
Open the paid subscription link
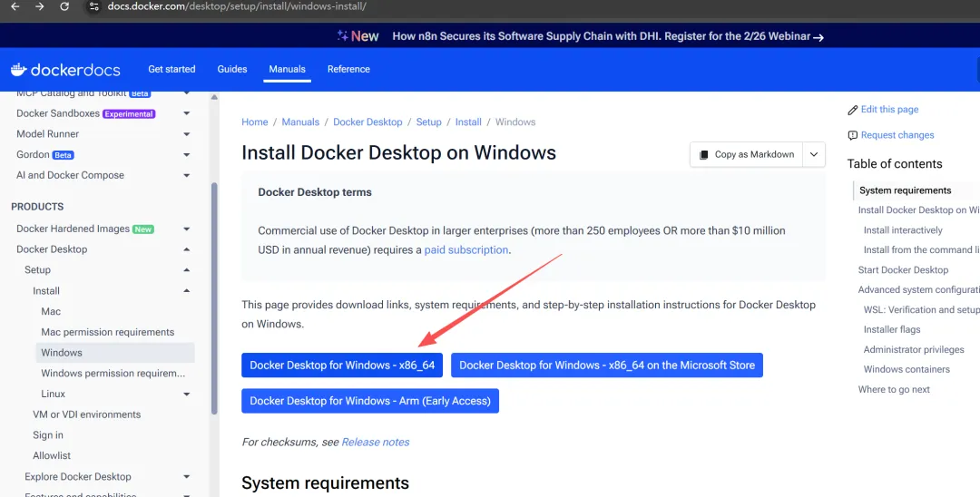tap(466, 250)
